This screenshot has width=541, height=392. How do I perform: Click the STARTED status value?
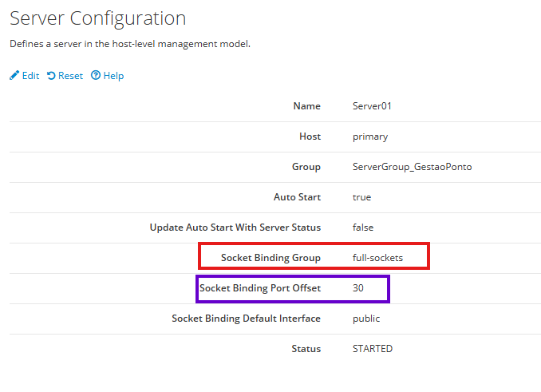373,349
